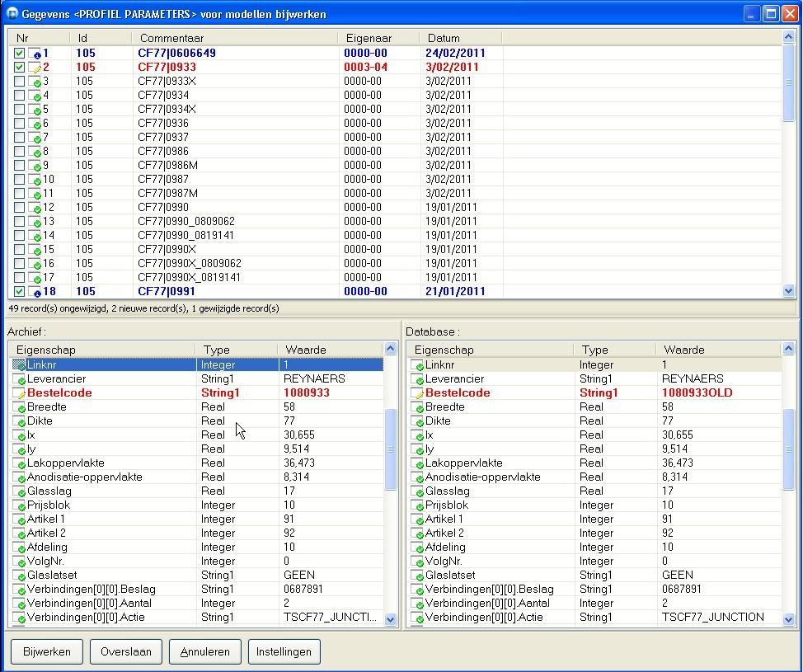Check the checkbox for row 3 CF77|0933X
803x672 pixels.
[20, 82]
